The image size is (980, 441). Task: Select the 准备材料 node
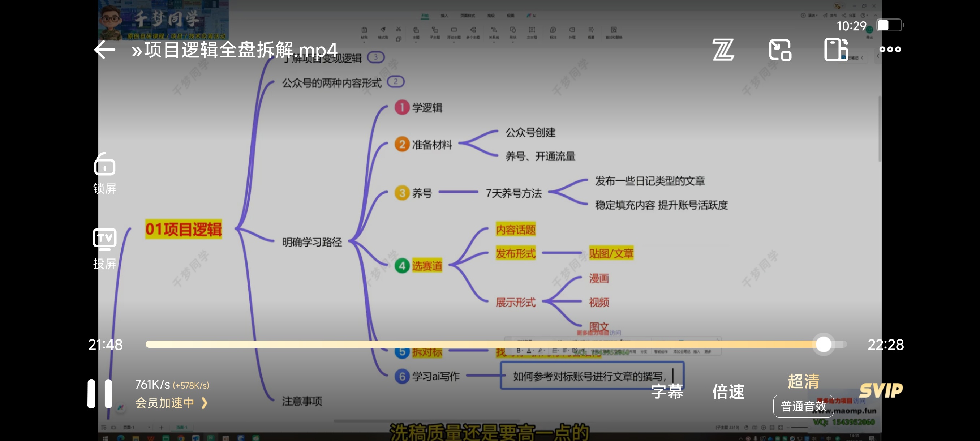pyautogui.click(x=432, y=145)
